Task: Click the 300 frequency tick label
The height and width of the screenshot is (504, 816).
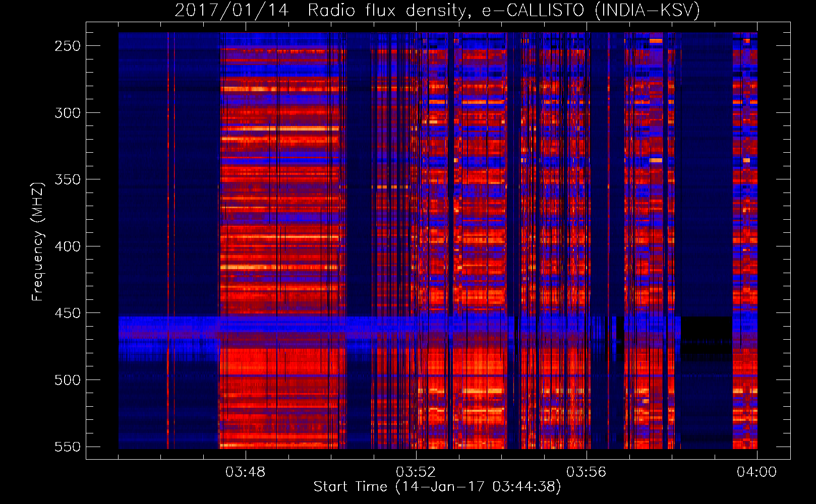Action: point(68,113)
